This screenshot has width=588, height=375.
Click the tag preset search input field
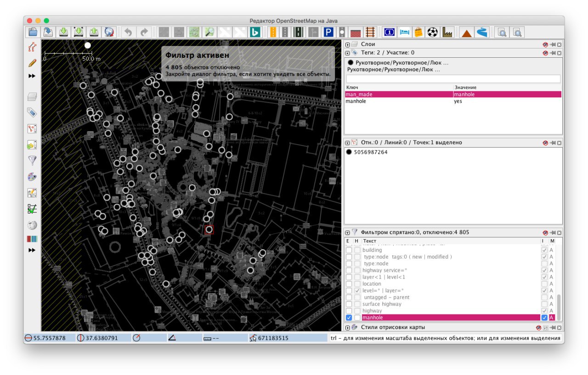click(x=453, y=79)
